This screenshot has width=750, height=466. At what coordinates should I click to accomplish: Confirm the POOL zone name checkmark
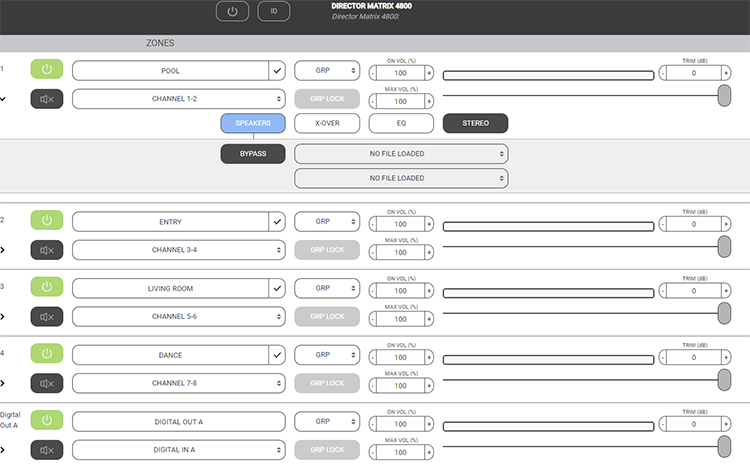tap(277, 71)
